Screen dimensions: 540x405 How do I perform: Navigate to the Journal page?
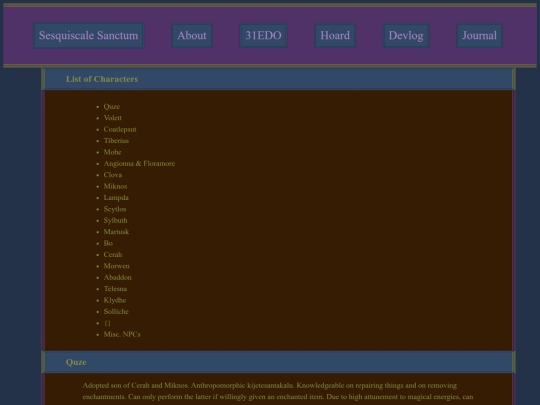coord(479,35)
